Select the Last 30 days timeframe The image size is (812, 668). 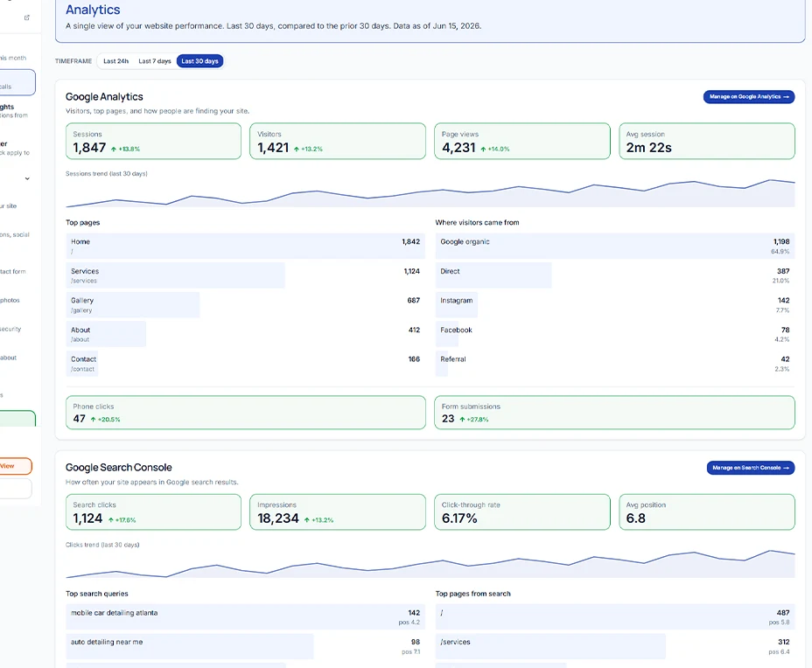199,61
